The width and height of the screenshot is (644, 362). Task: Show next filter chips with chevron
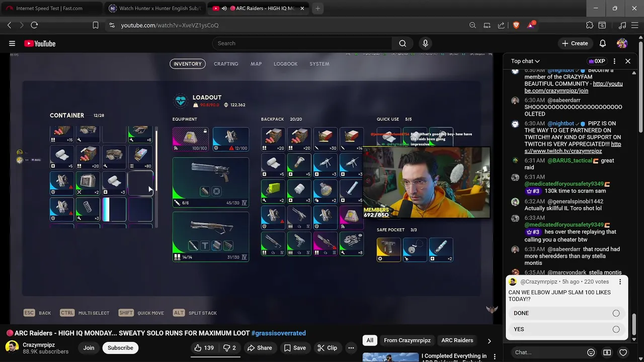tap(489, 341)
